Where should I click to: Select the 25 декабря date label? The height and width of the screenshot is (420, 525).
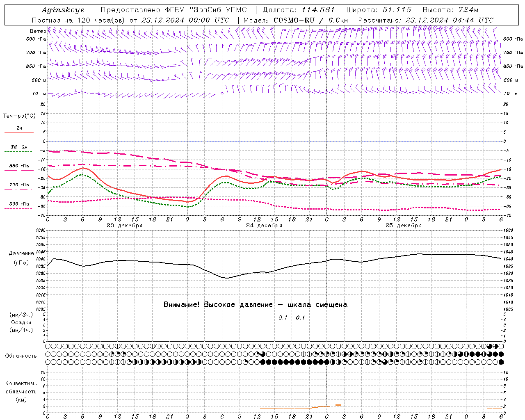tap(404, 226)
